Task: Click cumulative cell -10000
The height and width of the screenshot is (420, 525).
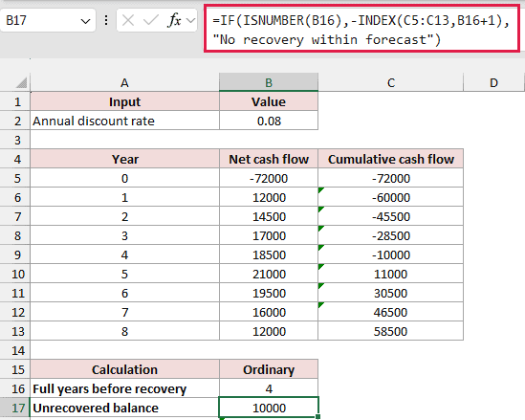Action: 391,254
